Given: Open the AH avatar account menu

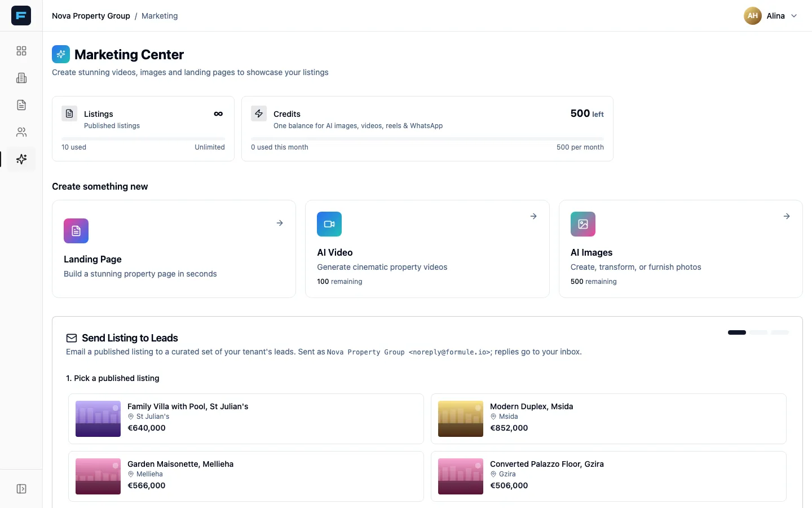Looking at the screenshot, I should 753,16.
